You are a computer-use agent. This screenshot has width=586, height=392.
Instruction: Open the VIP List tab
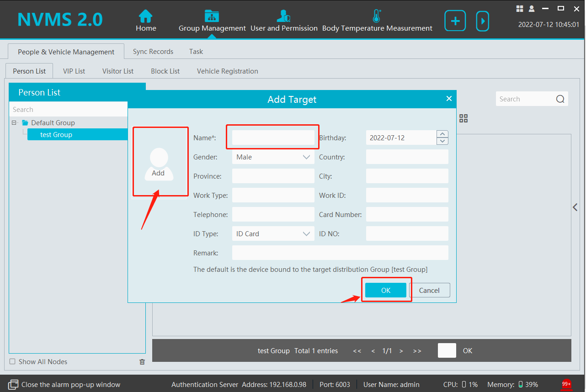click(x=74, y=71)
